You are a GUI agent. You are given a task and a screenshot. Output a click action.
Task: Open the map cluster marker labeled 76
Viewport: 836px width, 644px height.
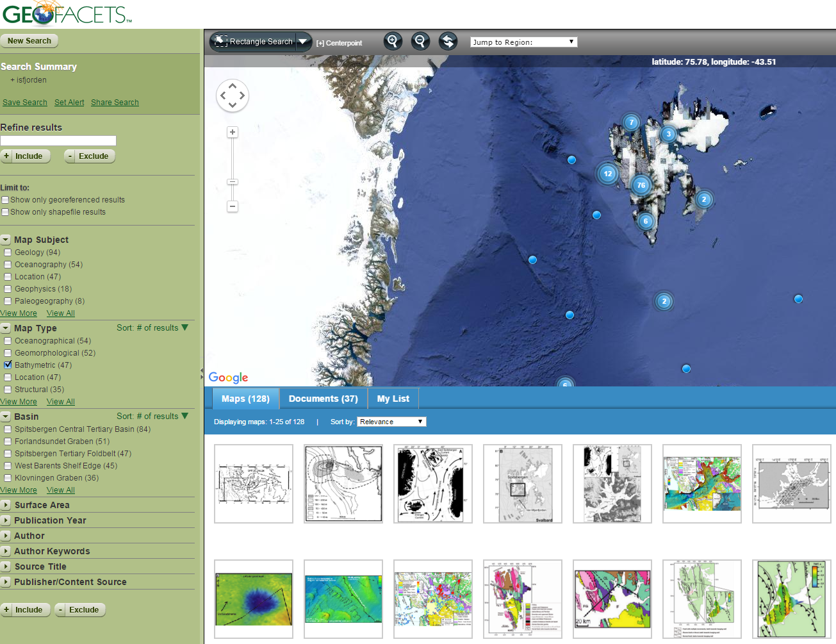(x=641, y=185)
